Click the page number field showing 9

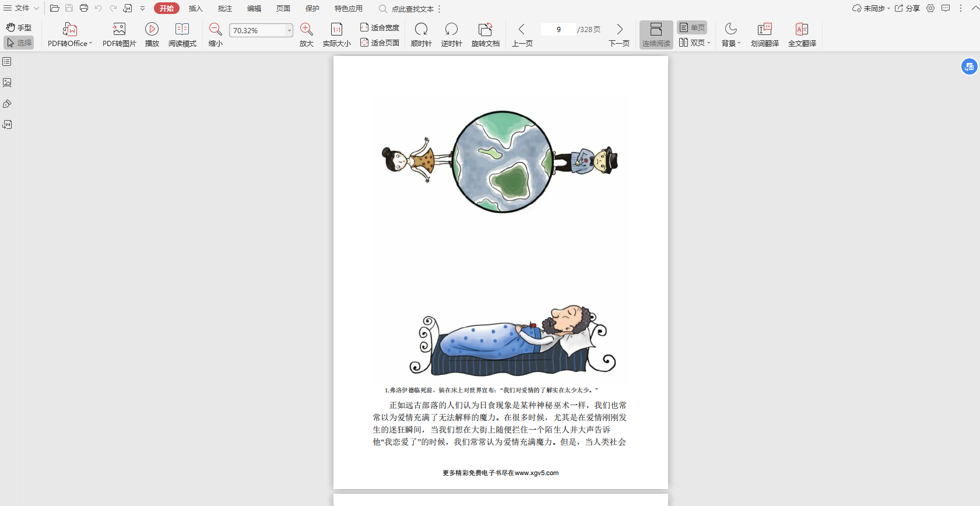[559, 30]
